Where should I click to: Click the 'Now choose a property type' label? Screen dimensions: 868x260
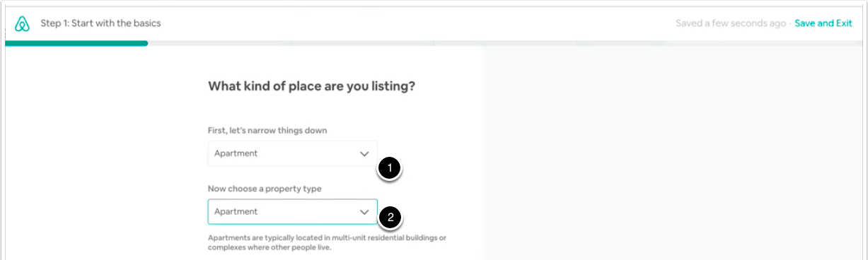[263, 189]
